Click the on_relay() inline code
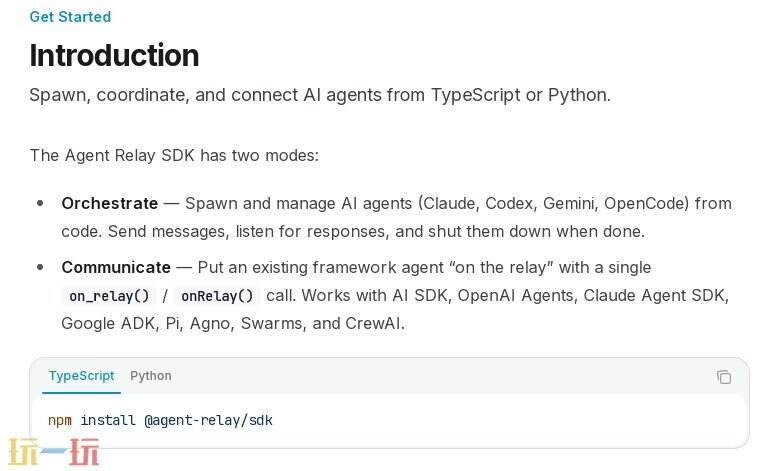 pyautogui.click(x=109, y=296)
